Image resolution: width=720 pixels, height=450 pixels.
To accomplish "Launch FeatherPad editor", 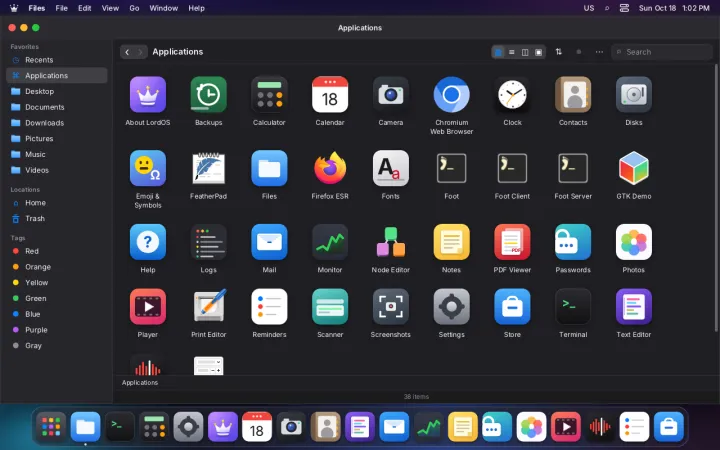I will pos(208,168).
